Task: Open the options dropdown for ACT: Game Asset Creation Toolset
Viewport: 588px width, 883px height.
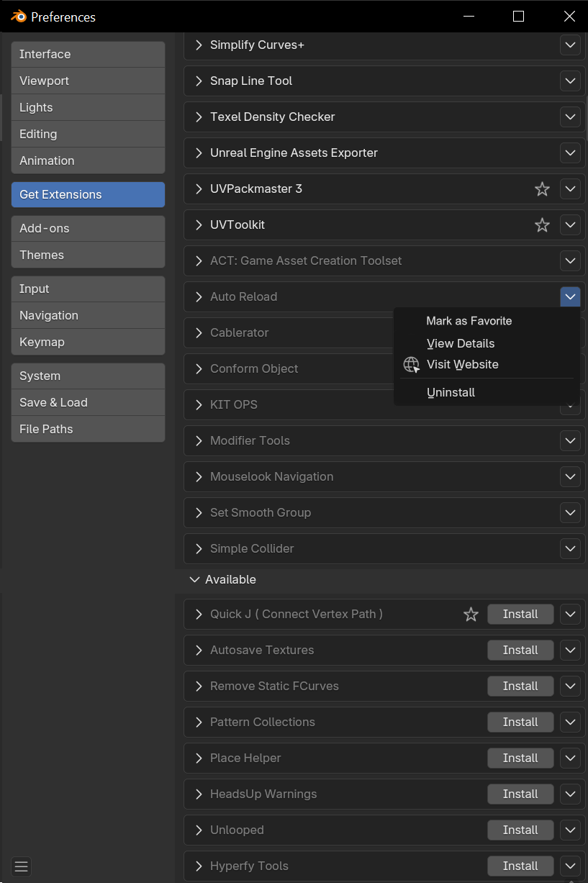Action: pos(570,261)
